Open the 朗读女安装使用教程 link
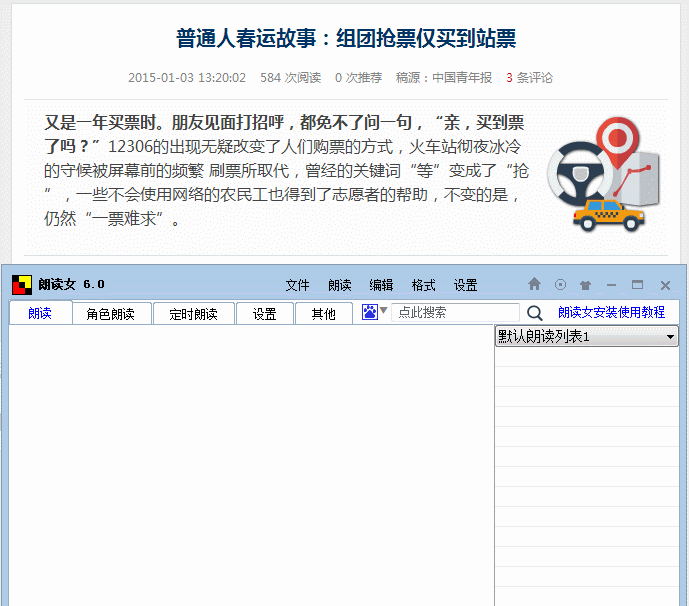The height and width of the screenshot is (606, 689). [x=611, y=312]
